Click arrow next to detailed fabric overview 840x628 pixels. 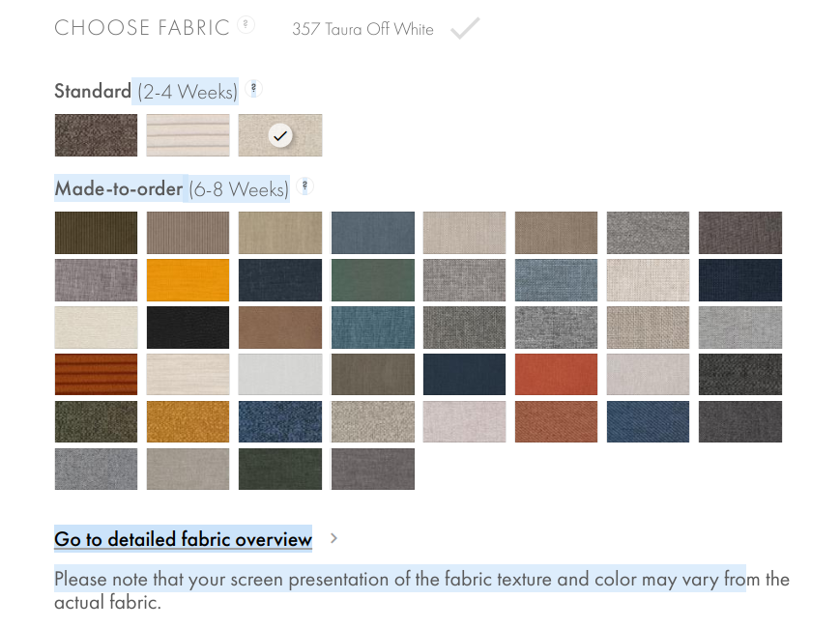click(333, 538)
